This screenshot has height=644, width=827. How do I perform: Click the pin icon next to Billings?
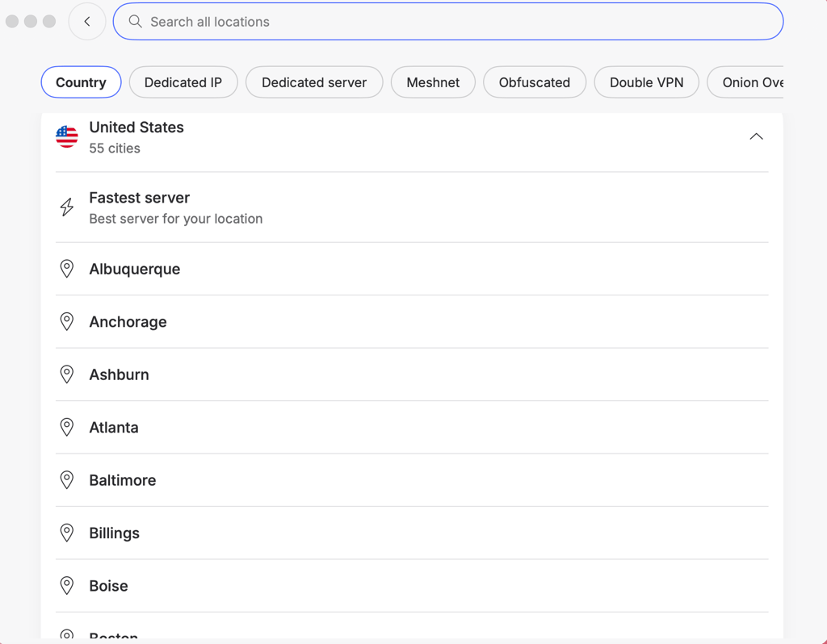[x=67, y=533]
